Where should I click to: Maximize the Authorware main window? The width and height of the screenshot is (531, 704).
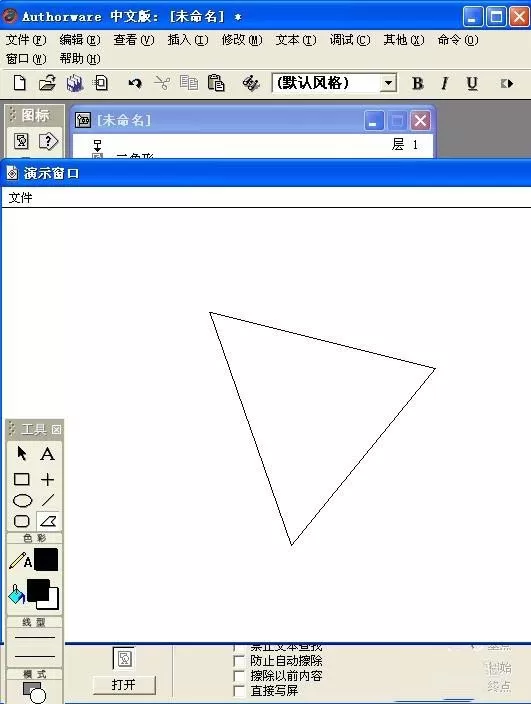coord(496,17)
